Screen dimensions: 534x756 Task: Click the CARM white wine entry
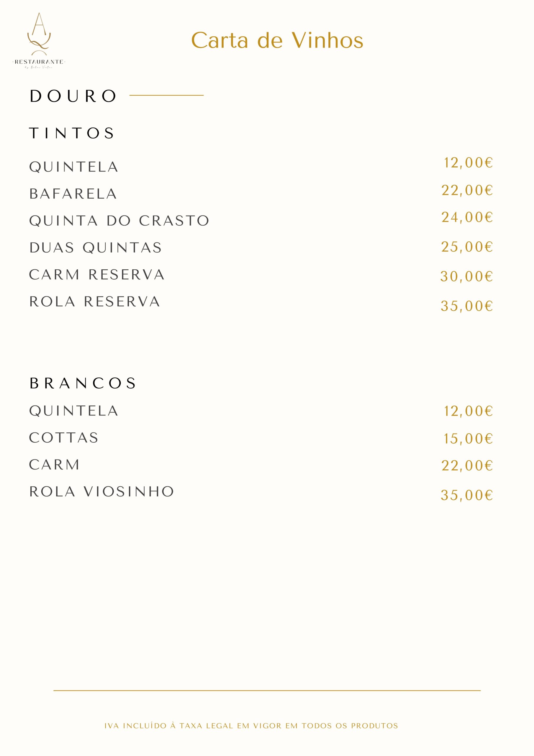tap(54, 465)
